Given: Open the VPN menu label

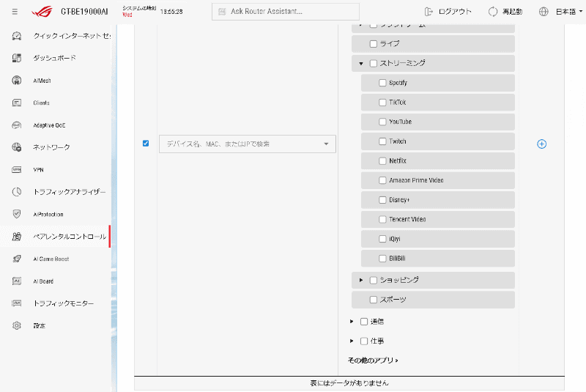Looking at the screenshot, I should point(38,170).
